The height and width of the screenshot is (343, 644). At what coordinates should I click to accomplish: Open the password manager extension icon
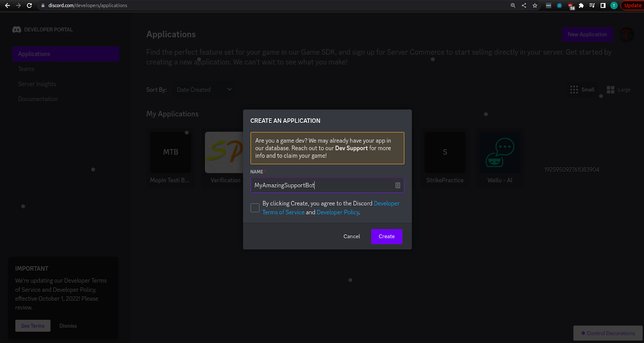[548, 5]
